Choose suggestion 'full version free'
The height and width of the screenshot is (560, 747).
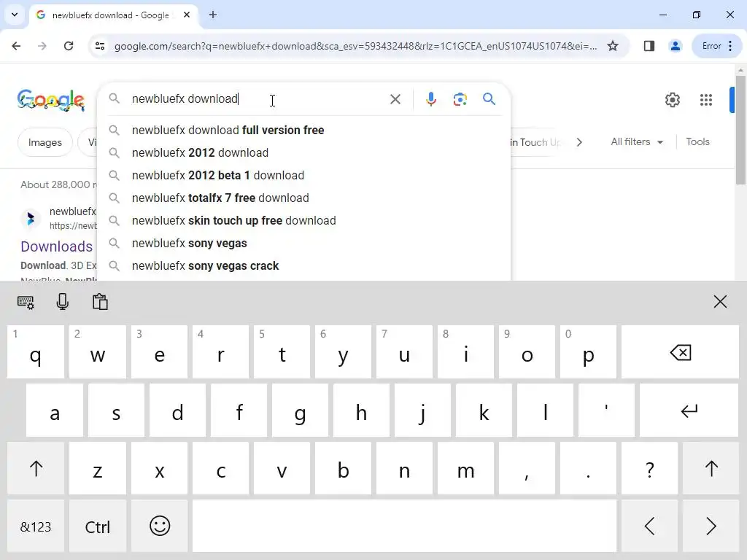tap(303, 130)
